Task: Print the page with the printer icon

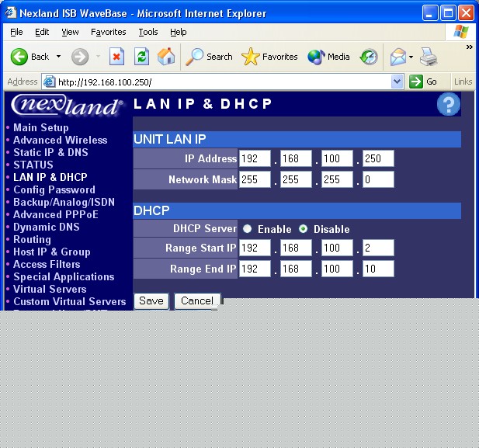Action: 429,57
